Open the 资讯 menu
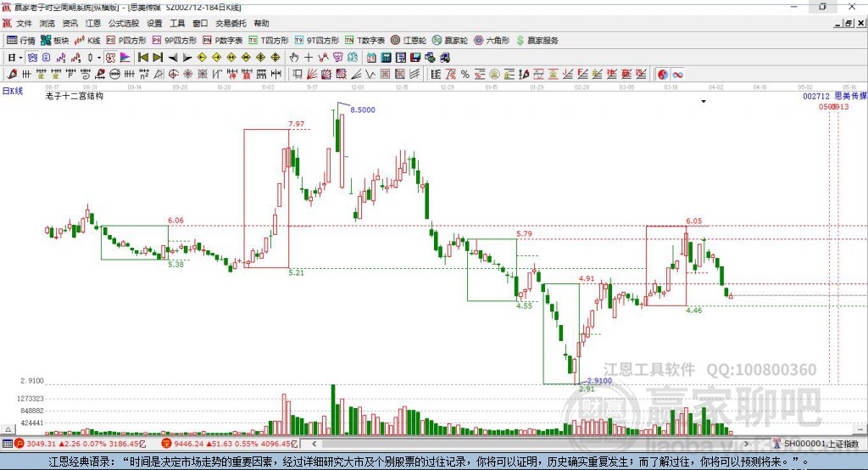Viewport: 868px width, 470px height. tap(70, 23)
